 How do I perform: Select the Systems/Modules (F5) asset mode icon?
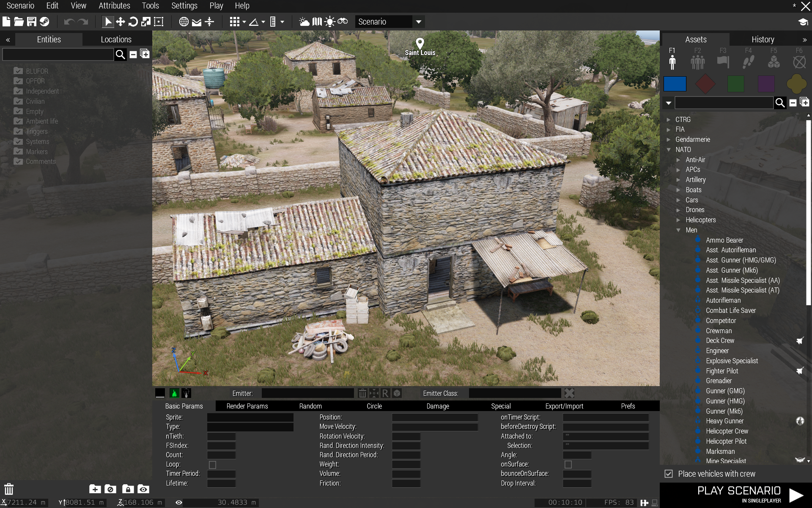pyautogui.click(x=774, y=62)
